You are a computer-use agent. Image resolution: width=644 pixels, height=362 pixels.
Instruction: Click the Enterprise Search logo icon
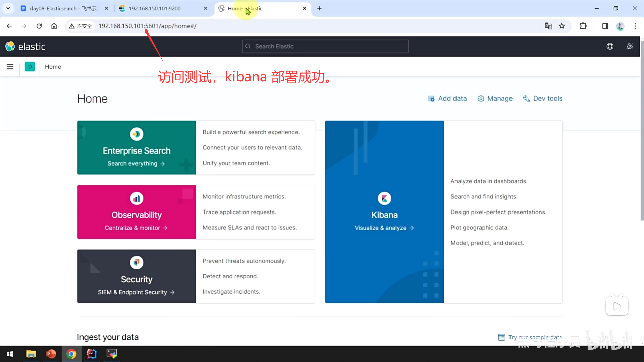[137, 134]
